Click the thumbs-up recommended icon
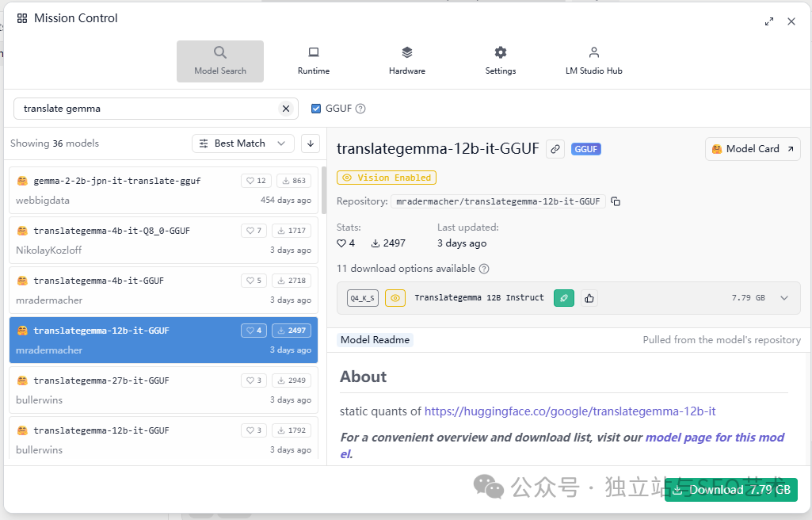Image resolution: width=812 pixels, height=520 pixels. pyautogui.click(x=589, y=298)
